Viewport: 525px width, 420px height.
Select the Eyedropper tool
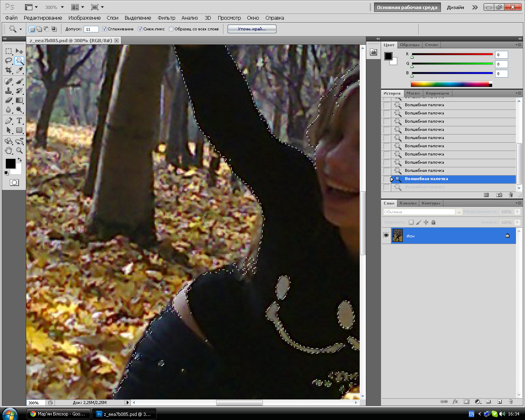coord(19,70)
